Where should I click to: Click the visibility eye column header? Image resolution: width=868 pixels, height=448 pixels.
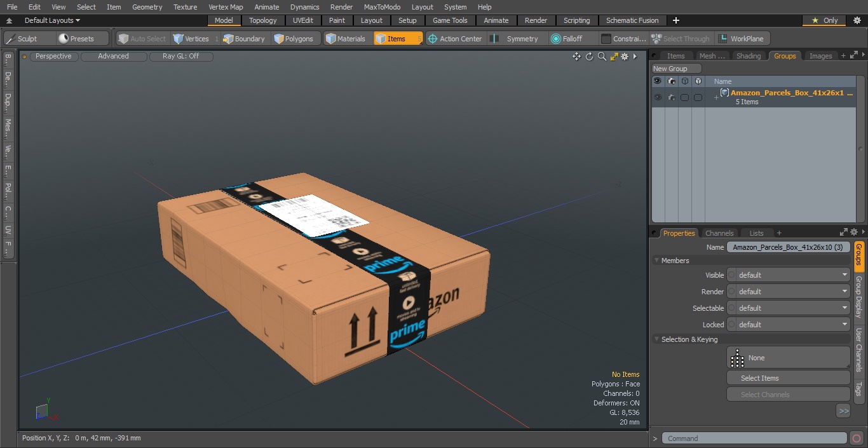click(658, 81)
